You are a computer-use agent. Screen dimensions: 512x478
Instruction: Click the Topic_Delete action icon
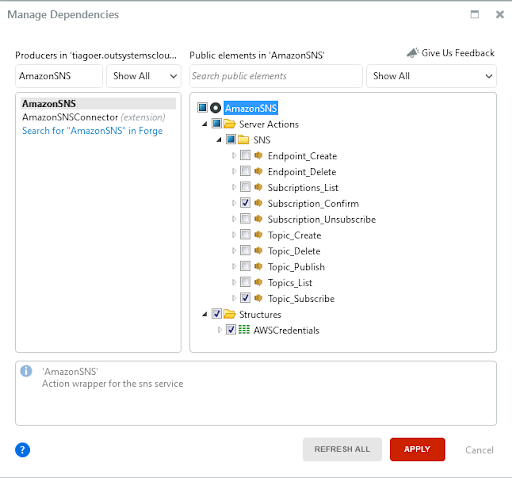pyautogui.click(x=258, y=250)
